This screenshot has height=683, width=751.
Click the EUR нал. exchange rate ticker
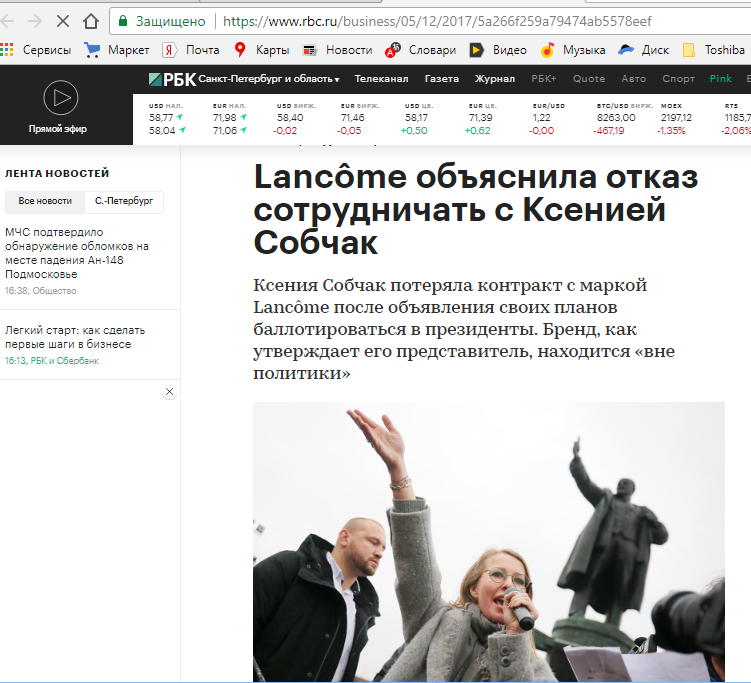pos(230,118)
